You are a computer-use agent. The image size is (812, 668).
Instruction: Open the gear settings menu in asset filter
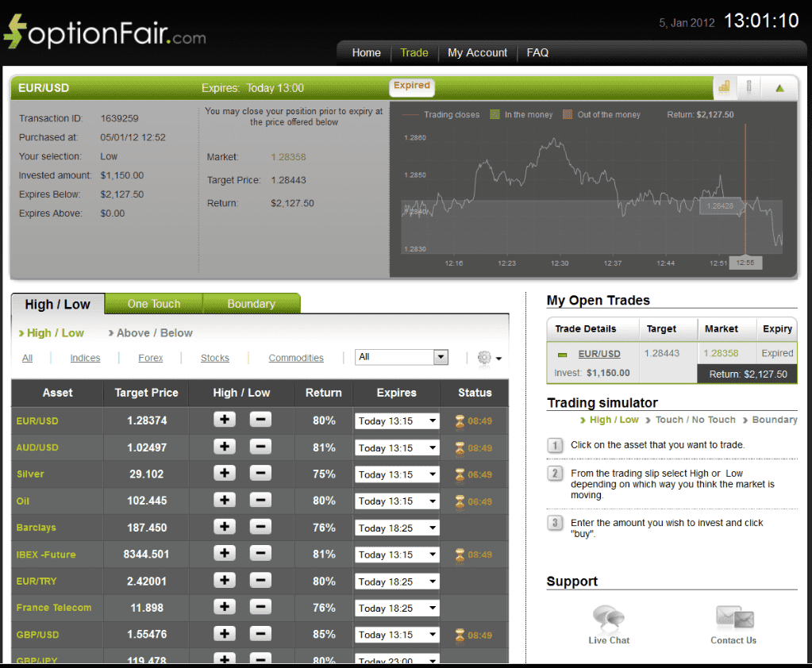pyautogui.click(x=489, y=358)
